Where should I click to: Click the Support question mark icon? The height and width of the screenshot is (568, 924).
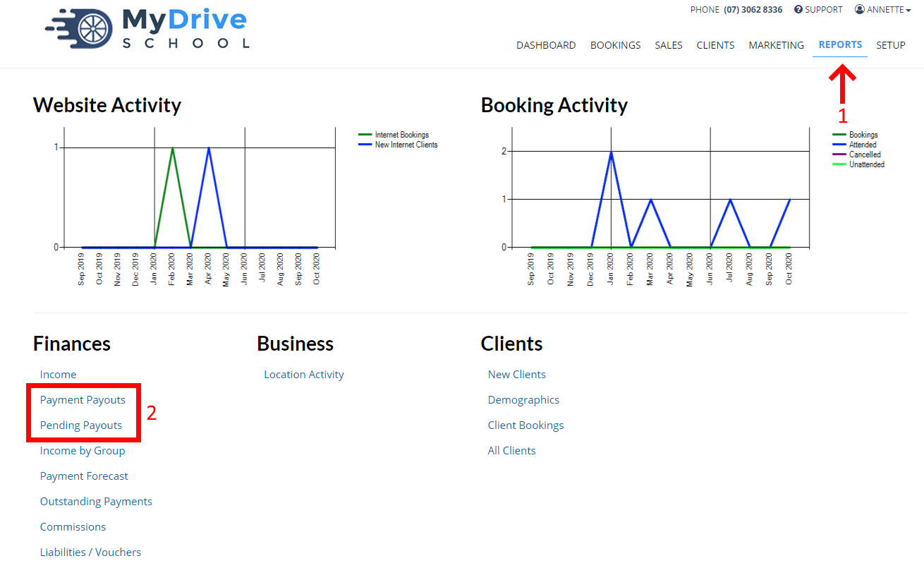(x=798, y=10)
